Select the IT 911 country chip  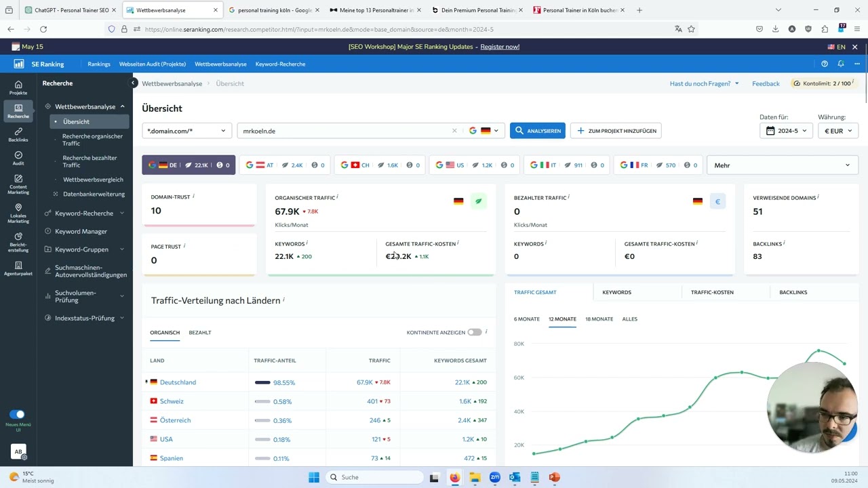pyautogui.click(x=566, y=165)
